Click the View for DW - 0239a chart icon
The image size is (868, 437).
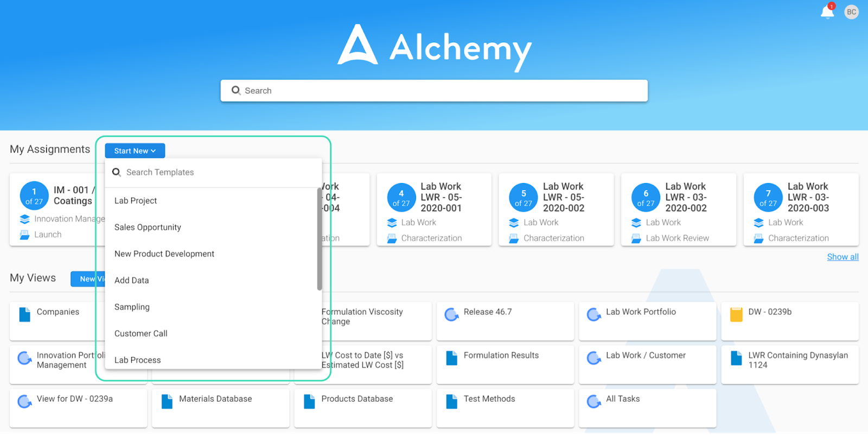(24, 402)
